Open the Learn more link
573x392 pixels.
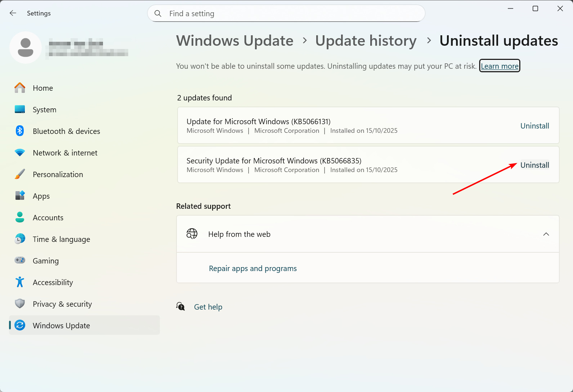point(500,66)
